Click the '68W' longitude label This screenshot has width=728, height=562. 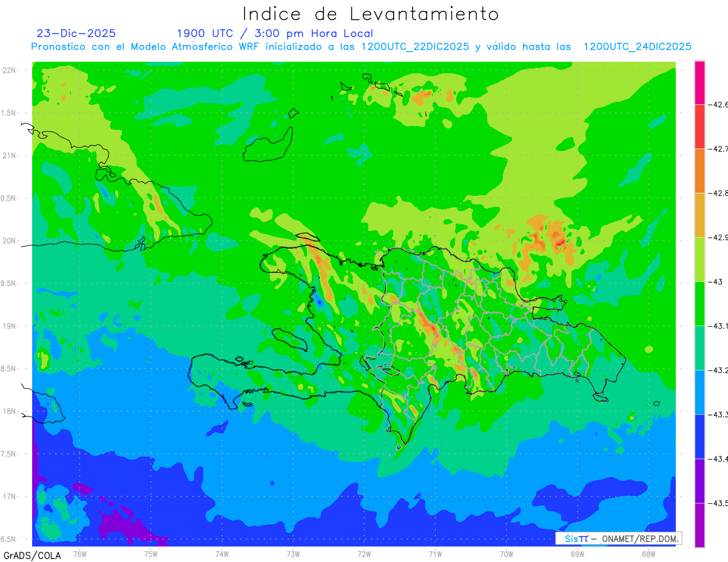[x=649, y=553]
